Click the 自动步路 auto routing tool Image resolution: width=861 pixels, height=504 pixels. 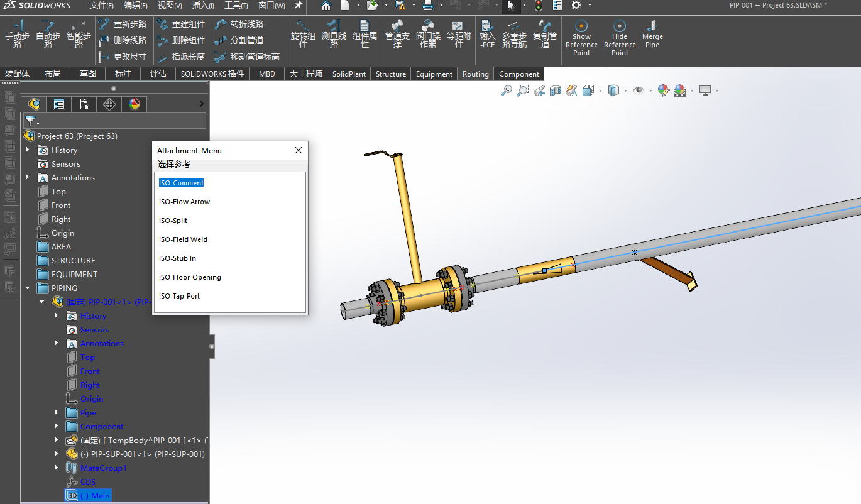coord(48,35)
